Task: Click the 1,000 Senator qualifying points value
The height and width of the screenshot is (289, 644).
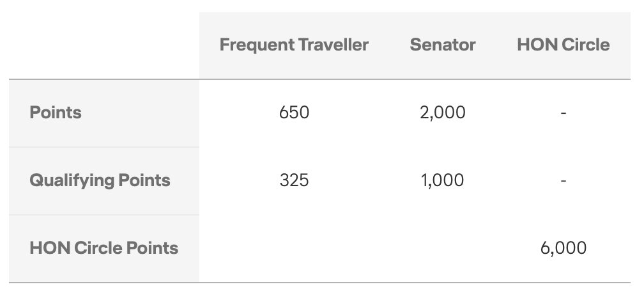Action: click(x=443, y=180)
